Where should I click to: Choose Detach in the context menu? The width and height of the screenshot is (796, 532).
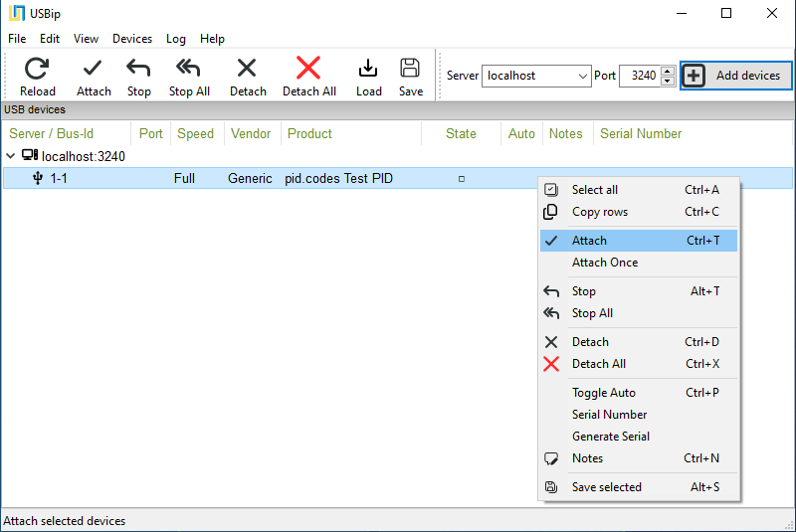639,342
